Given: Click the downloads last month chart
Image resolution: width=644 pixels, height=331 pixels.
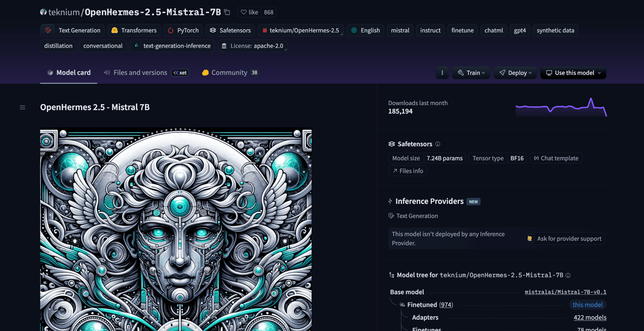Looking at the screenshot, I should 561,107.
